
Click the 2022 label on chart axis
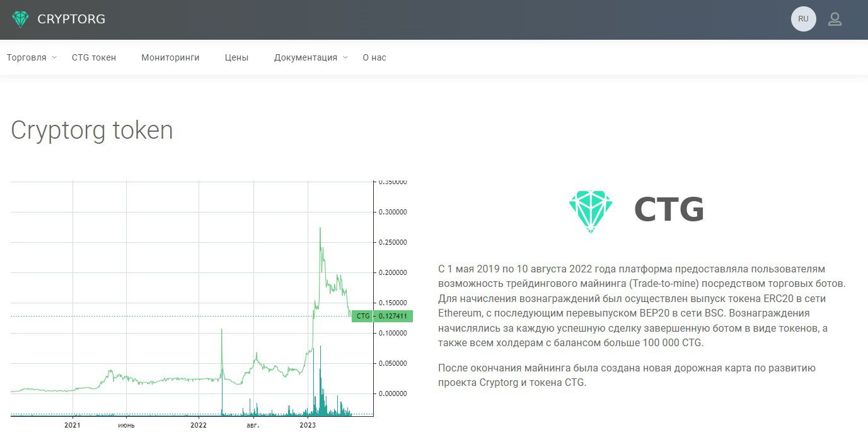pyautogui.click(x=199, y=425)
